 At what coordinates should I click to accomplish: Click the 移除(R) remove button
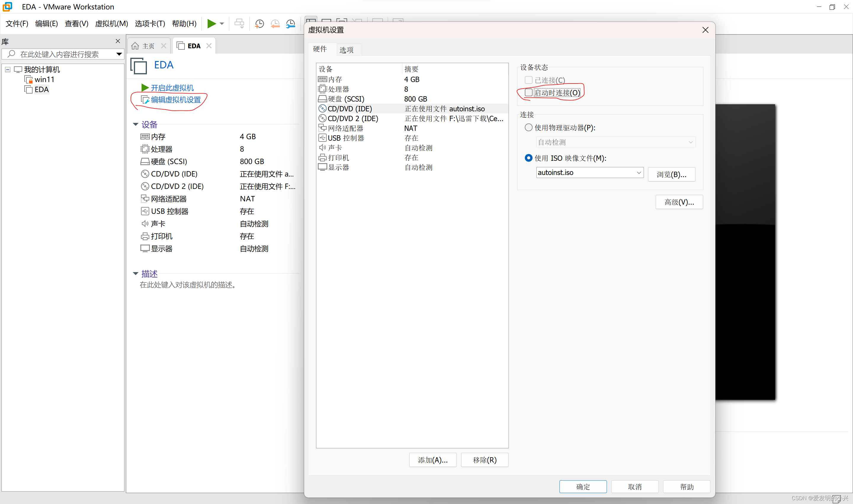coord(485,460)
